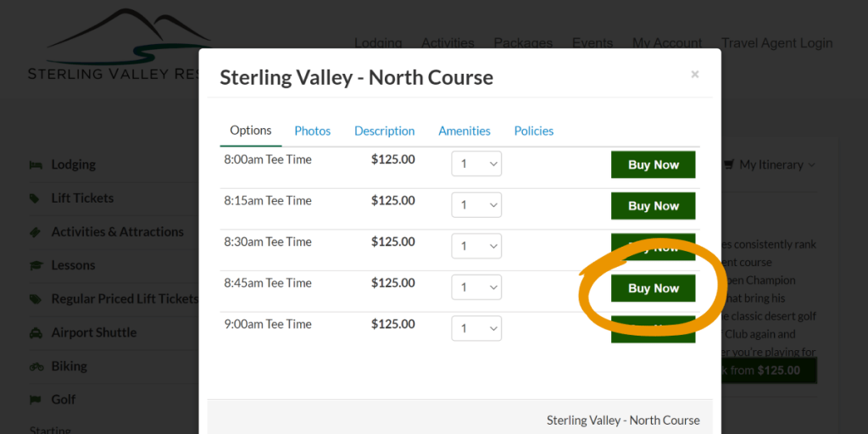Switch to the Photos tab

[312, 131]
